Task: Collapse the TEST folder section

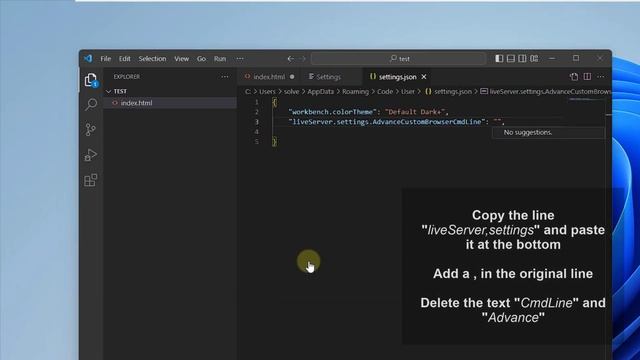Action: pos(170,91)
